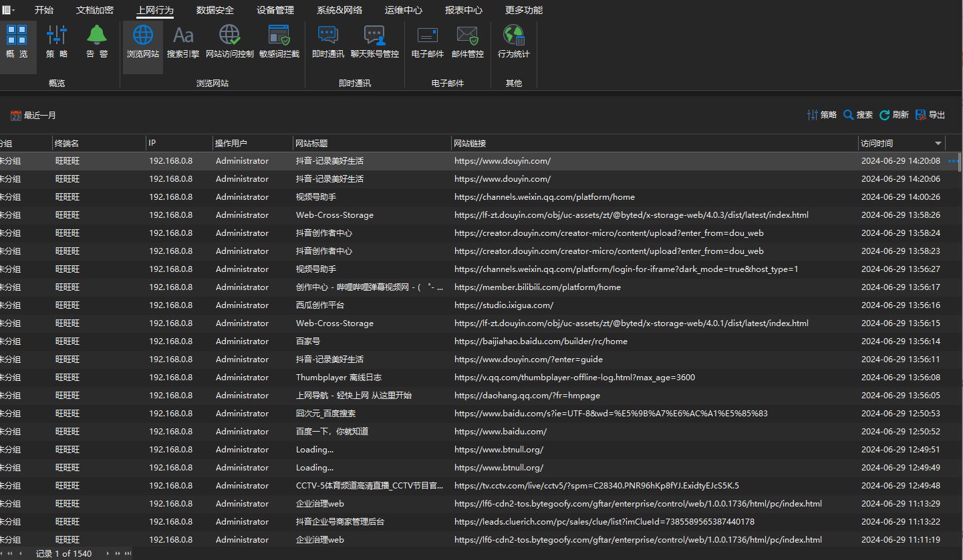Select the 百家号 row
Image resolution: width=963 pixels, height=560 pixels.
(479, 341)
